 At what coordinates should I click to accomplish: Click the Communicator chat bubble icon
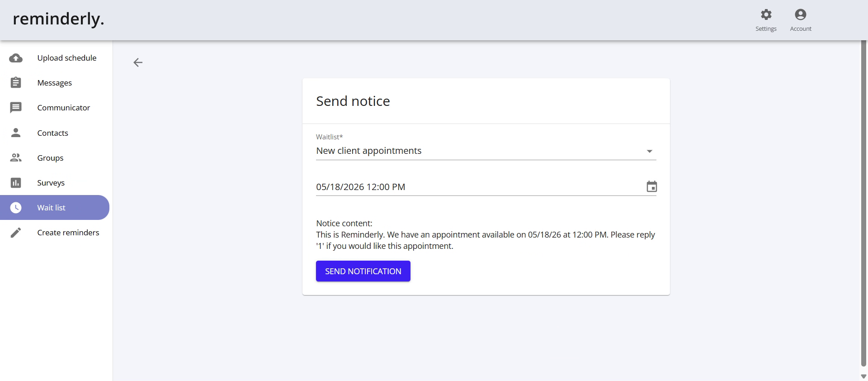[x=16, y=108]
